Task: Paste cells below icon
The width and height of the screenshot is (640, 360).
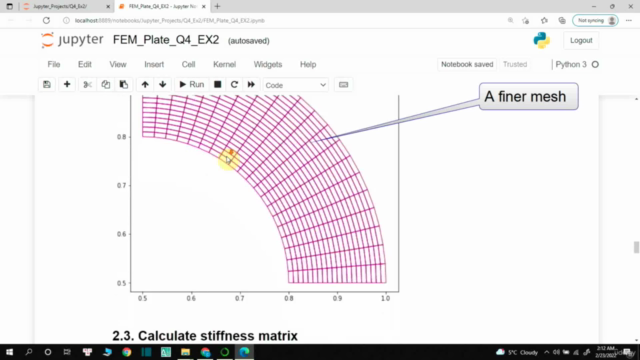Action: click(x=124, y=84)
